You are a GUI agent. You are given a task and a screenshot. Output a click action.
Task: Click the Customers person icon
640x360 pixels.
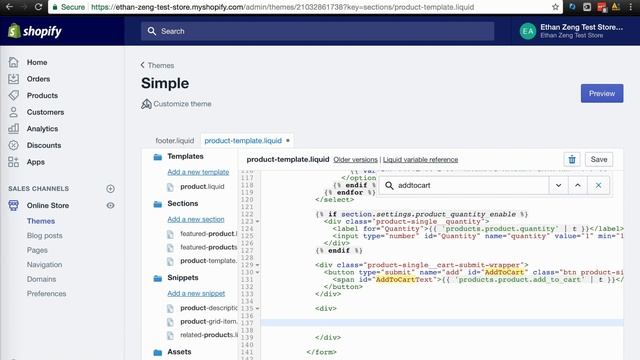click(13, 112)
